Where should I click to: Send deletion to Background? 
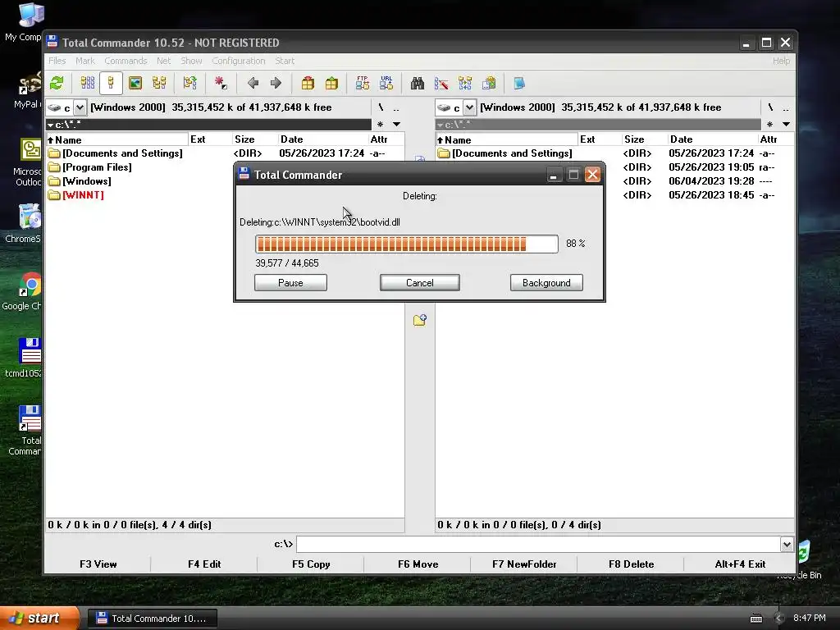[546, 283]
